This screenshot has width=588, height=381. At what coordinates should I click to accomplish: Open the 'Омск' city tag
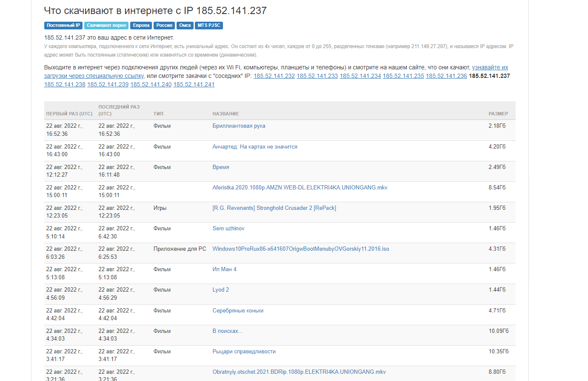pos(185,26)
